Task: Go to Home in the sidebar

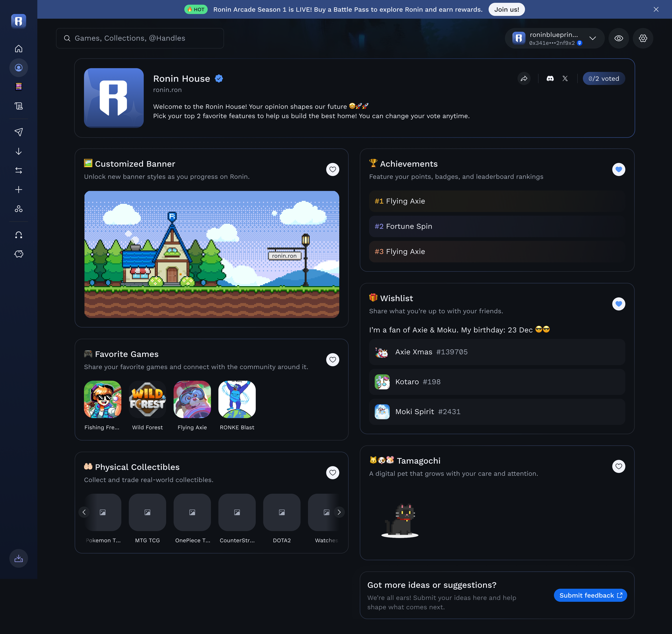Action: (x=19, y=49)
